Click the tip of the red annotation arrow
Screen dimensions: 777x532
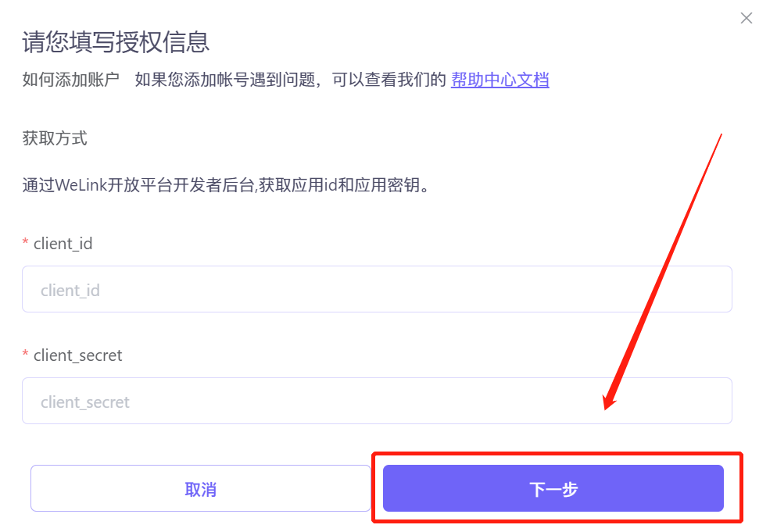(x=606, y=408)
